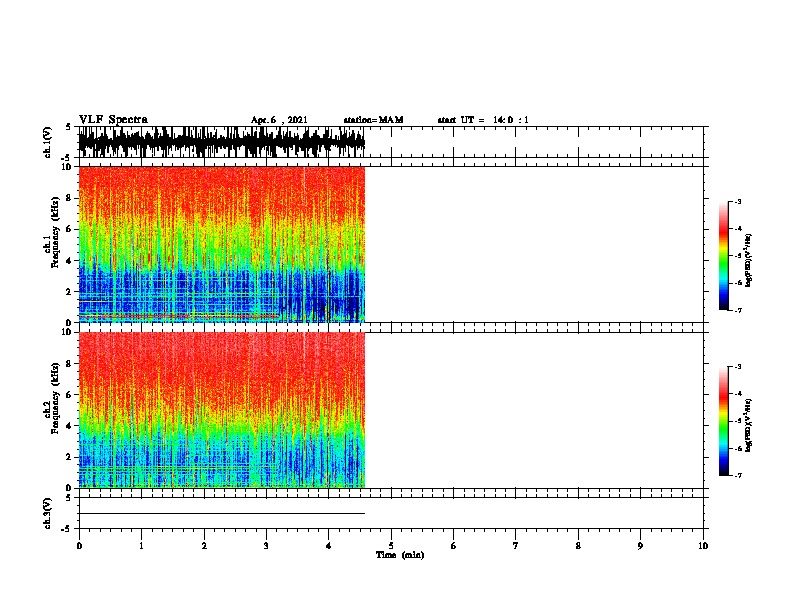Click the "-3" tick on ch.2 colorbar

click(x=738, y=367)
